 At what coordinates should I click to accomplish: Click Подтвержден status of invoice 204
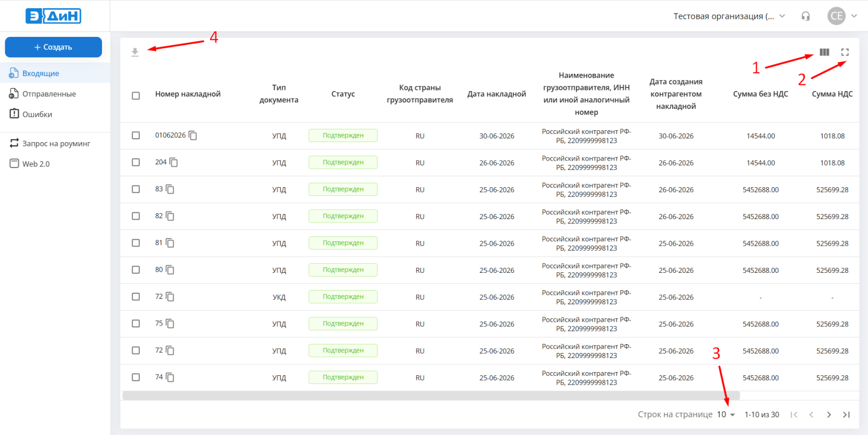pyautogui.click(x=343, y=162)
